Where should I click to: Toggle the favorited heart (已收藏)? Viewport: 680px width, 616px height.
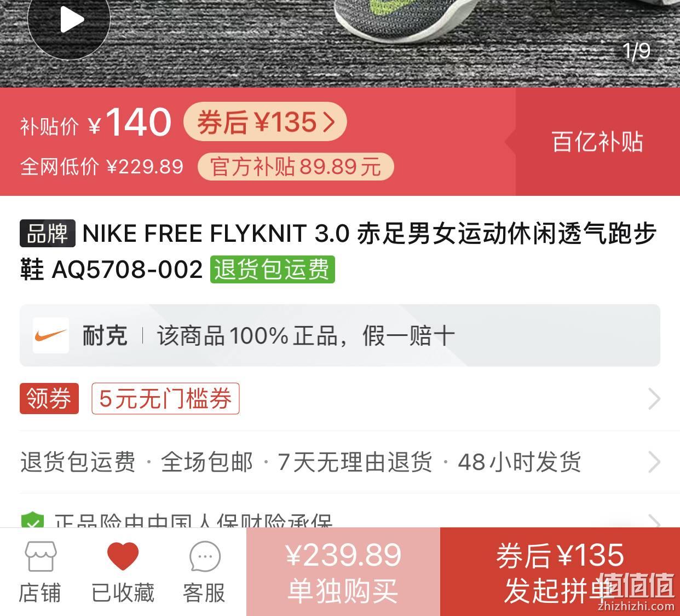123,572
